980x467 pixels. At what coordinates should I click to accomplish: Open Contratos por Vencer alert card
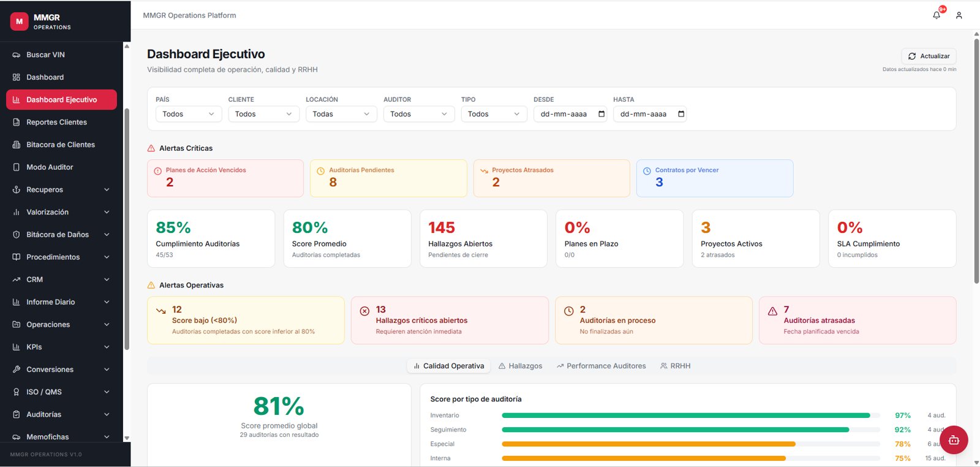pos(715,178)
